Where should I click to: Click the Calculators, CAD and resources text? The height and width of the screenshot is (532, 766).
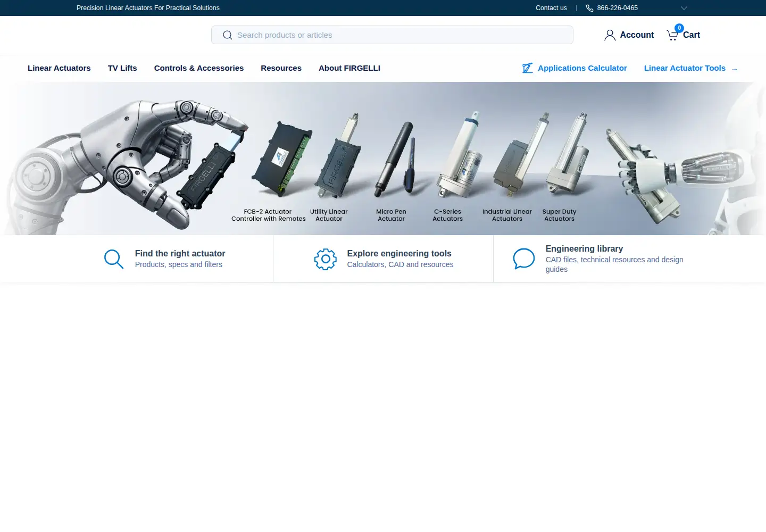400,264
